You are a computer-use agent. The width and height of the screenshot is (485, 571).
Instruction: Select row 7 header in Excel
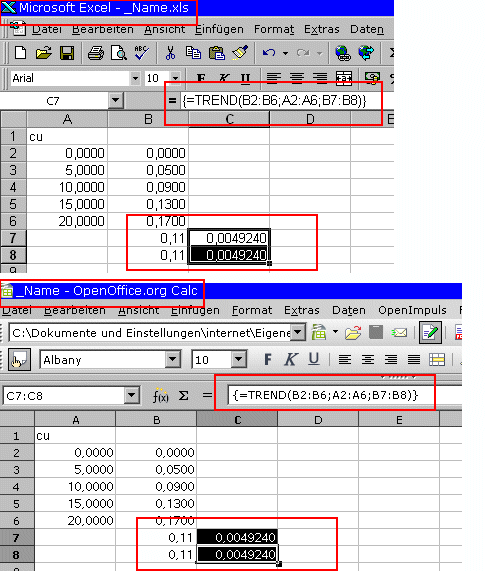13,238
